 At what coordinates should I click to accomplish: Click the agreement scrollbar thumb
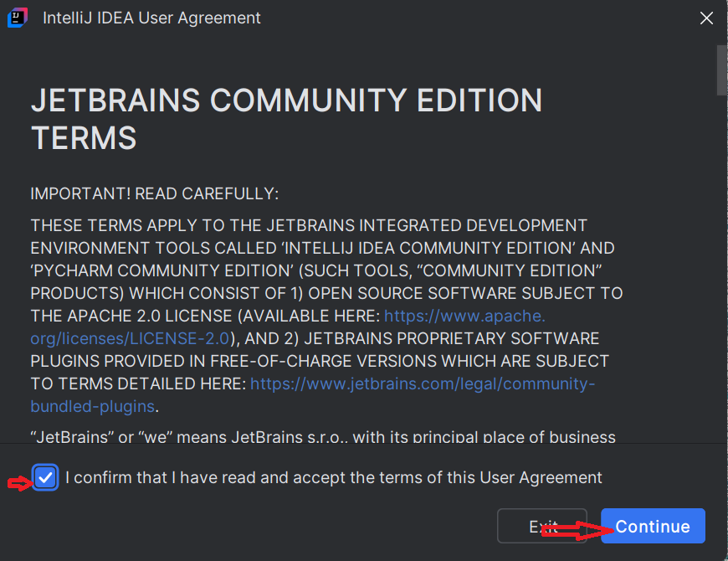point(722,70)
